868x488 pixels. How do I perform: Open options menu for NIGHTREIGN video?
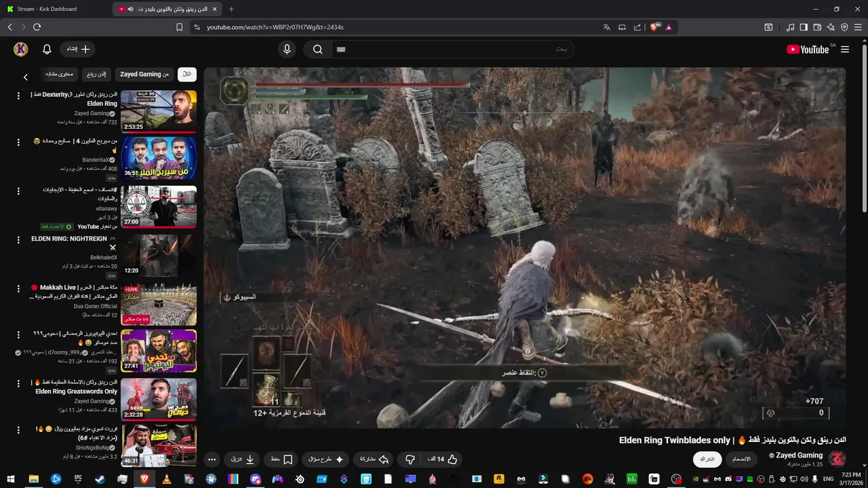pos(18,240)
